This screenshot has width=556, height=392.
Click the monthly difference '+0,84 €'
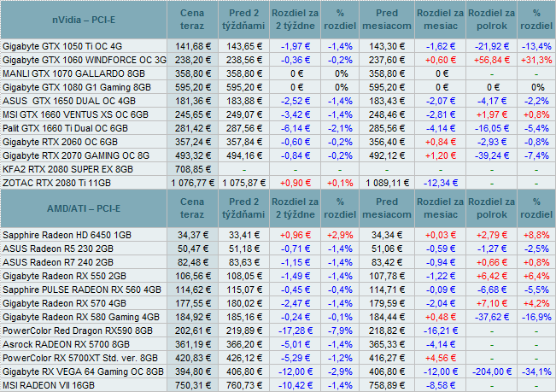[x=441, y=142]
